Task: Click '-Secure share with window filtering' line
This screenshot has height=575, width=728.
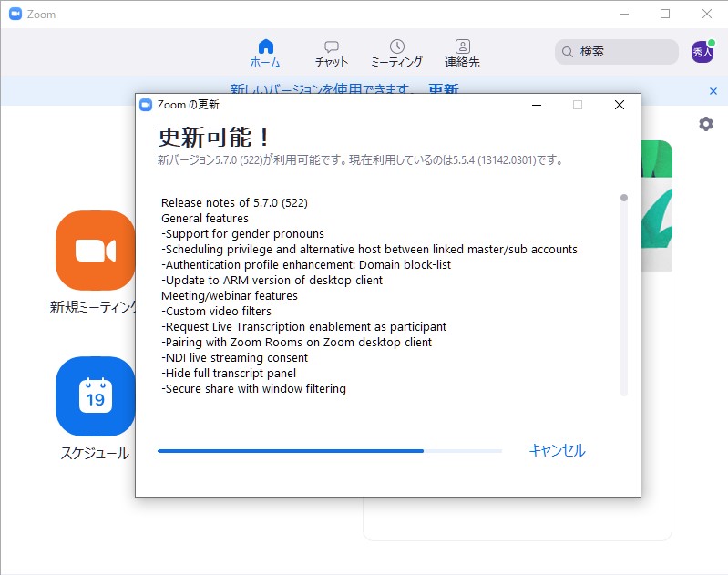Action: pos(253,389)
